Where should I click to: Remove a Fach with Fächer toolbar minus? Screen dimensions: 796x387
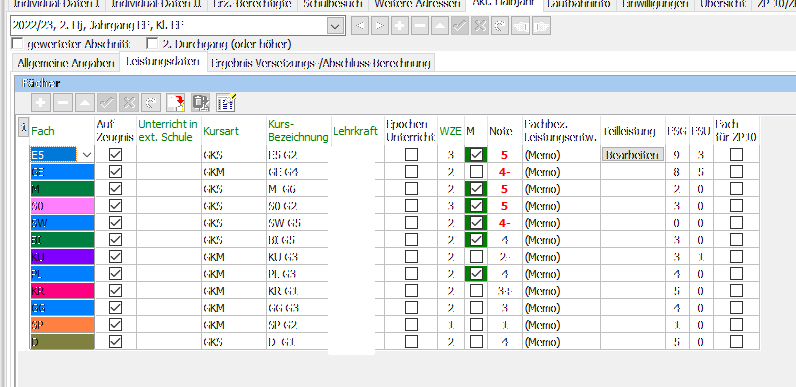point(62,103)
